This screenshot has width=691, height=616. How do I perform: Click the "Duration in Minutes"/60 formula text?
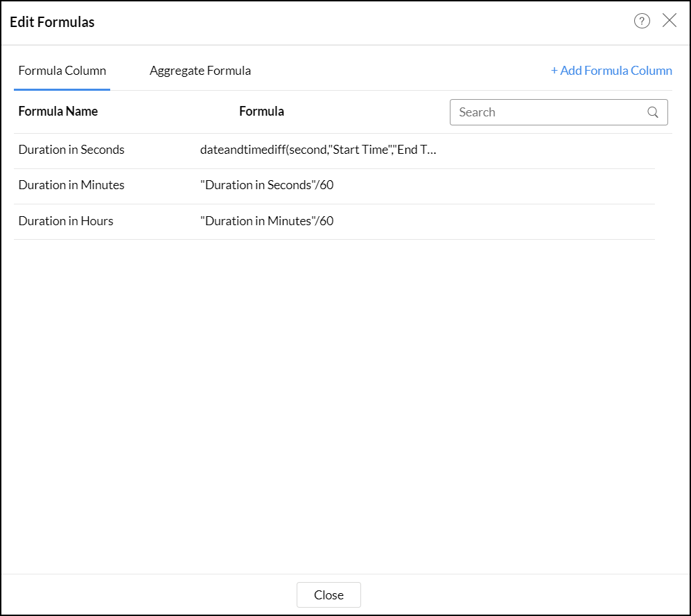[x=267, y=221]
